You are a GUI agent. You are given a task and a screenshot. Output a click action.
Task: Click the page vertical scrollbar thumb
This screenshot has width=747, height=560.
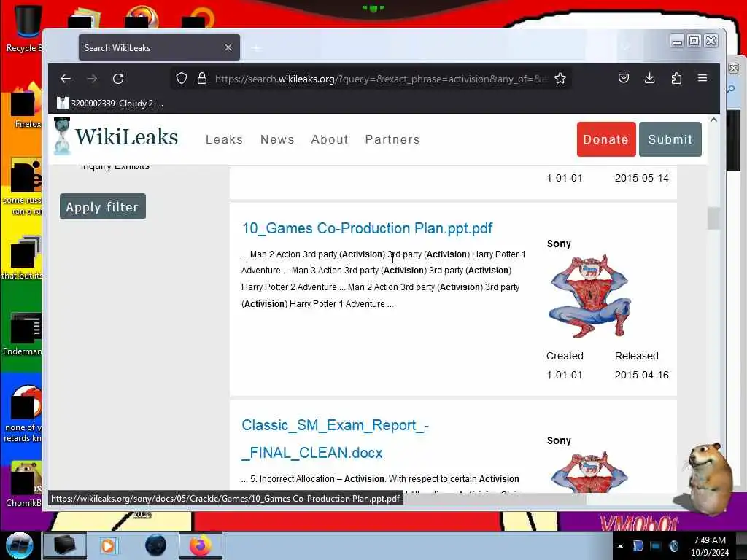pyautogui.click(x=713, y=219)
